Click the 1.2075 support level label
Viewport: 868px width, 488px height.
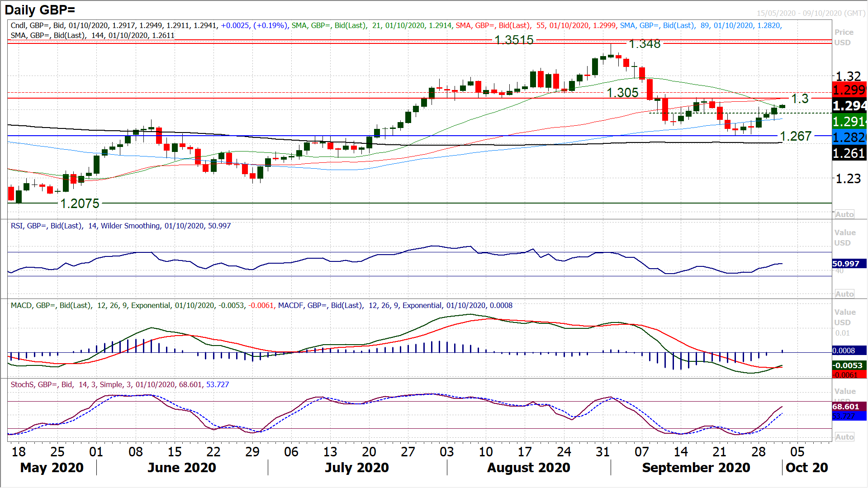pyautogui.click(x=80, y=204)
